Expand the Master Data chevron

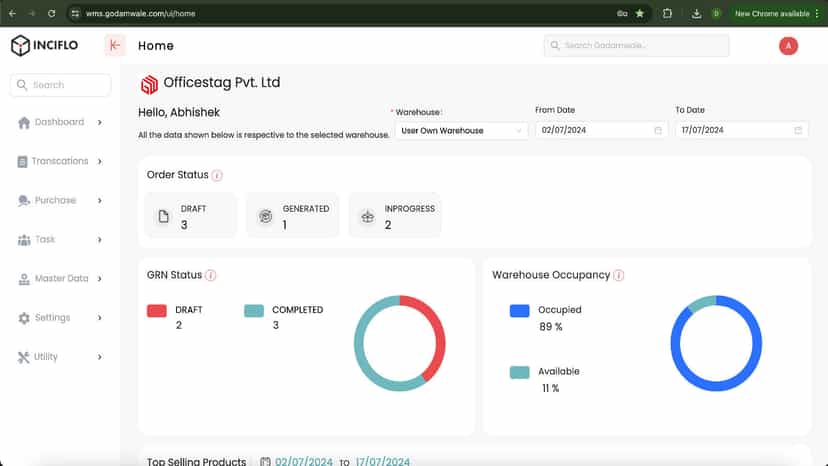coord(100,279)
